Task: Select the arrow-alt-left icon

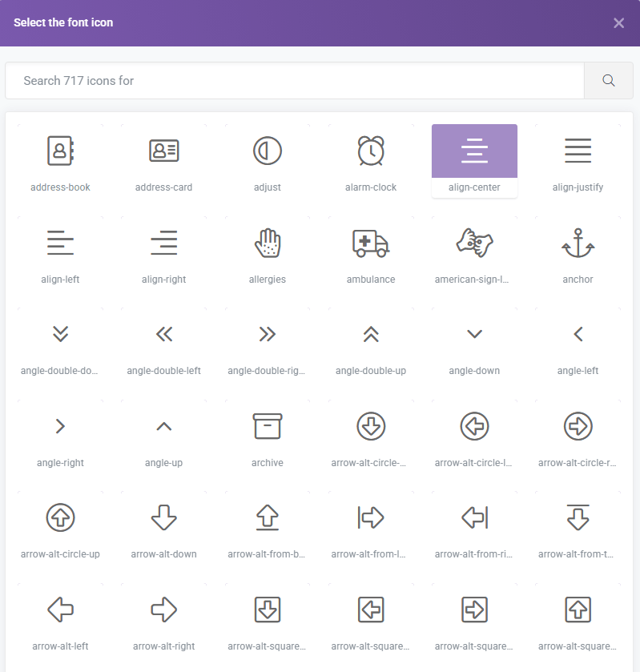Action: (60, 610)
